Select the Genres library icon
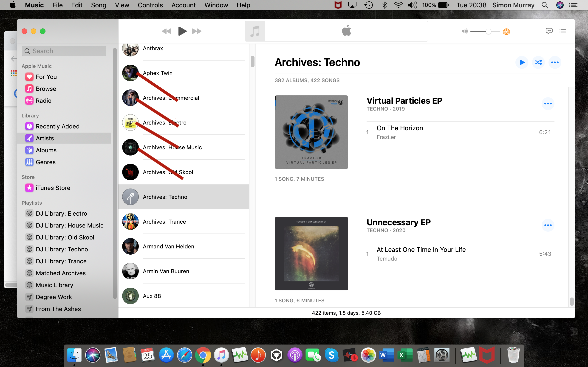Image resolution: width=588 pixels, height=367 pixels. pos(29,162)
